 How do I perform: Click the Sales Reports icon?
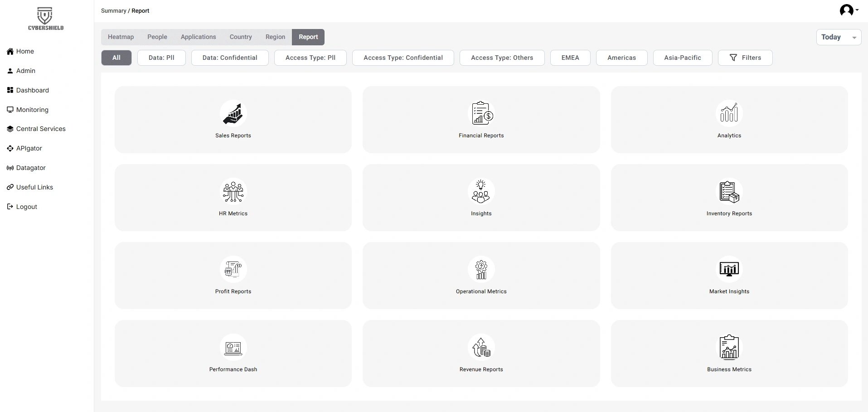[233, 113]
